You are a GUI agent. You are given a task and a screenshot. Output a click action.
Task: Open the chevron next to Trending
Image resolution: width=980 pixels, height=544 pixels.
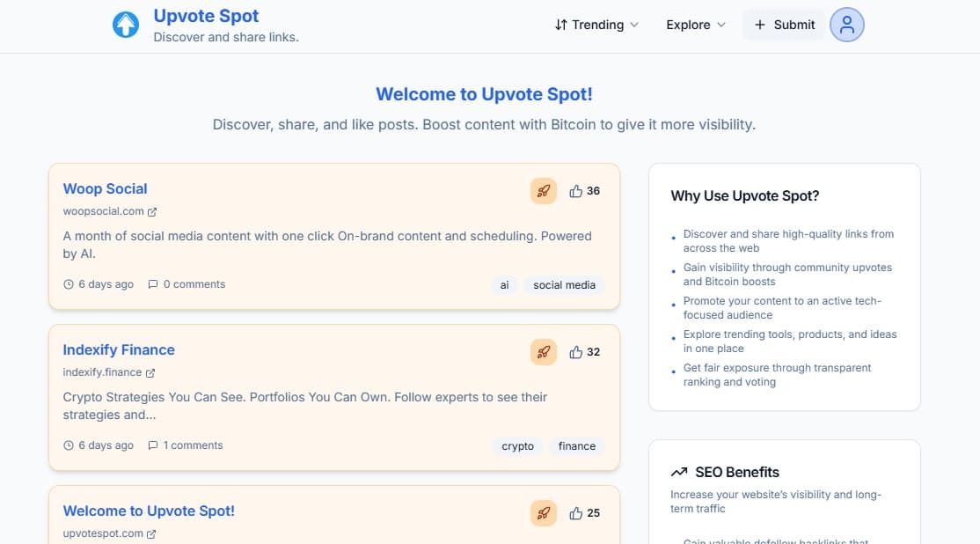coord(636,26)
